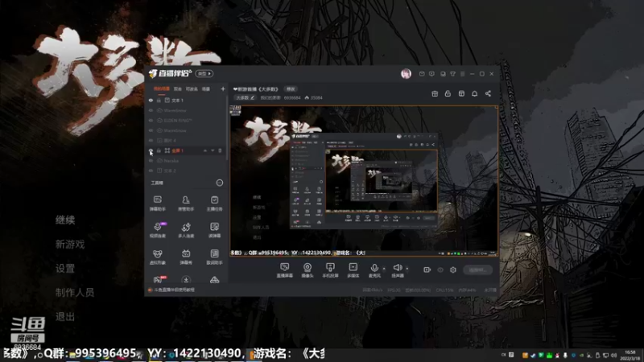
Task: Add 摄像头 camera source
Action: pos(308,270)
